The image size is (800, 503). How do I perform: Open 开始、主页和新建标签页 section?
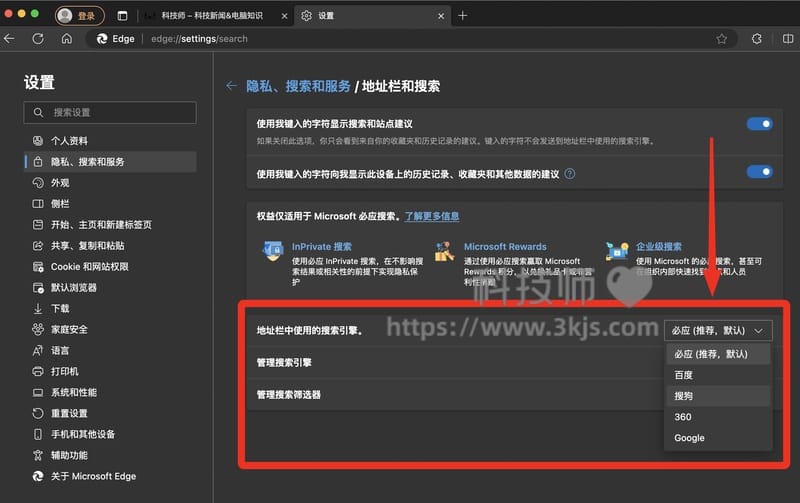110,224
